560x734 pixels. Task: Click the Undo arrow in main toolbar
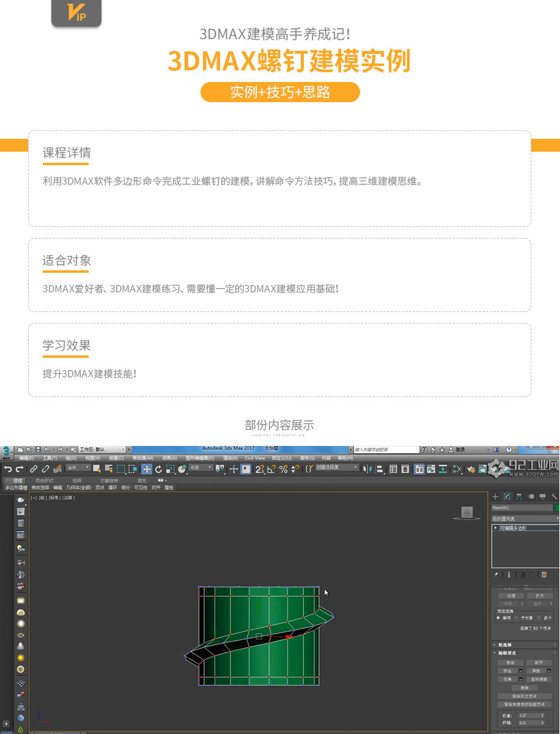[x=8, y=469]
